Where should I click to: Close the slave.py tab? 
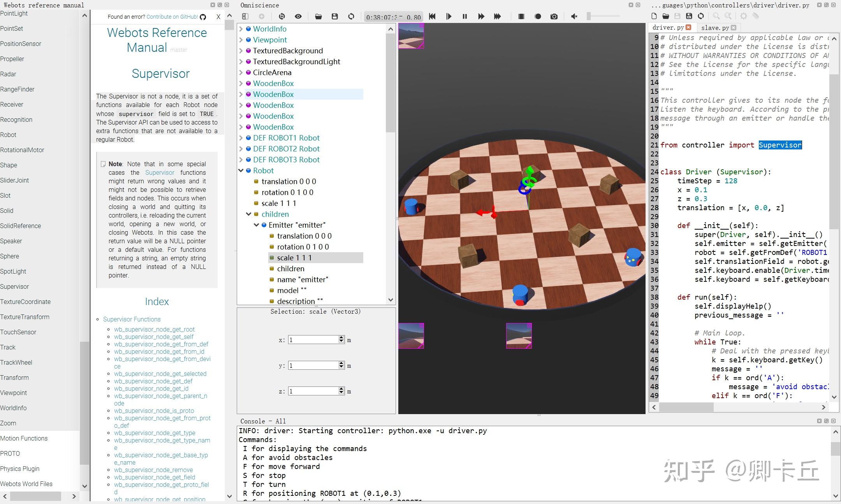[734, 28]
